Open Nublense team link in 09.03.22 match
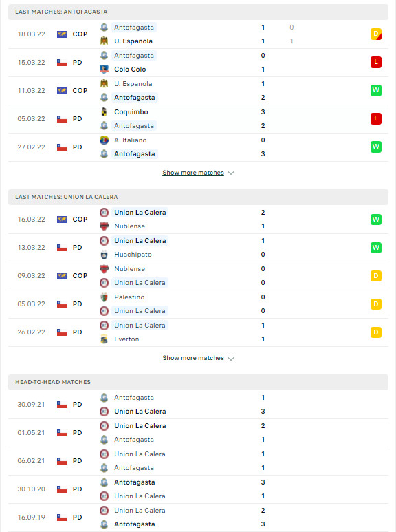Image resolution: width=396 pixels, height=532 pixels. (129, 269)
